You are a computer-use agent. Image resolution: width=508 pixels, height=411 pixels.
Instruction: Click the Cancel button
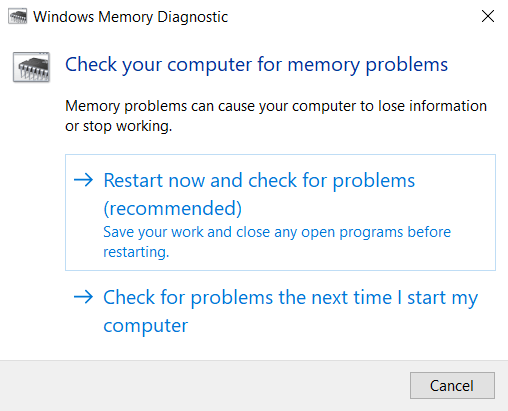[452, 385]
